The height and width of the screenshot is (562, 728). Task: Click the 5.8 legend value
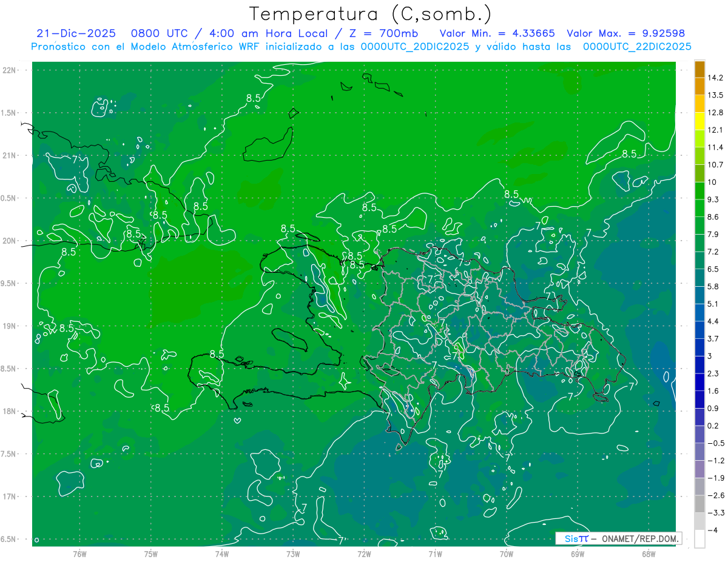pos(713,286)
